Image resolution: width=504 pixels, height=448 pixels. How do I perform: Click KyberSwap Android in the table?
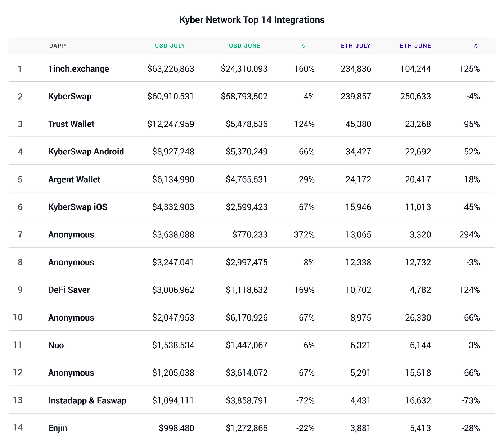coord(86,152)
